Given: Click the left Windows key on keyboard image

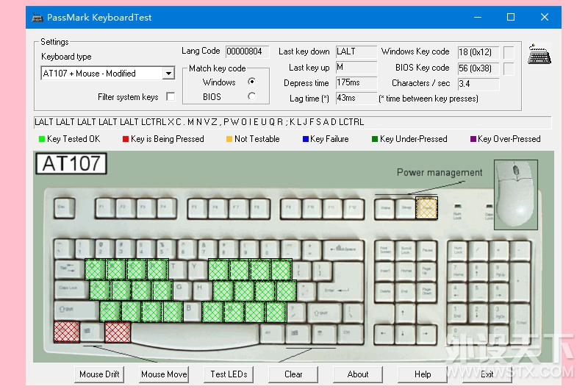Looking at the screenshot, I should [x=93, y=332].
